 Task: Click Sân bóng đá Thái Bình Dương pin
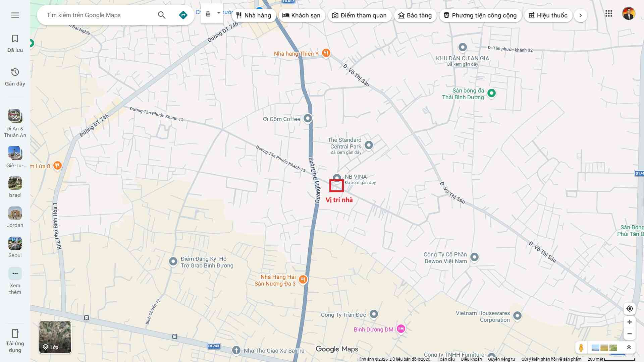[491, 93]
